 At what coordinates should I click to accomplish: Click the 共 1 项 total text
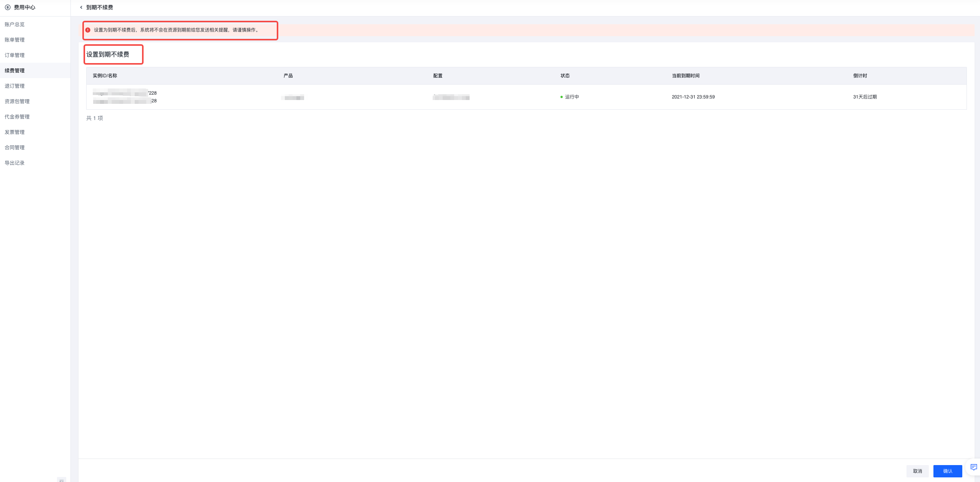tap(95, 118)
